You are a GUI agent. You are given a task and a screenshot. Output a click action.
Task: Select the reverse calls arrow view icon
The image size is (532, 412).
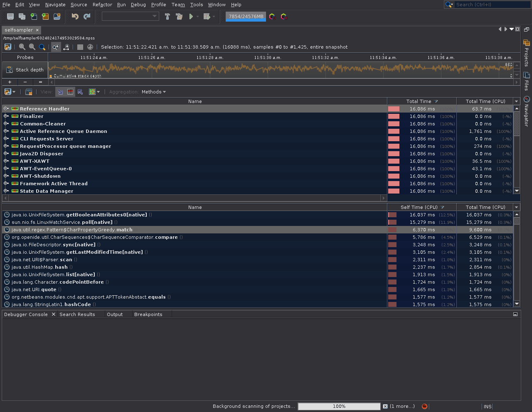tap(79, 92)
